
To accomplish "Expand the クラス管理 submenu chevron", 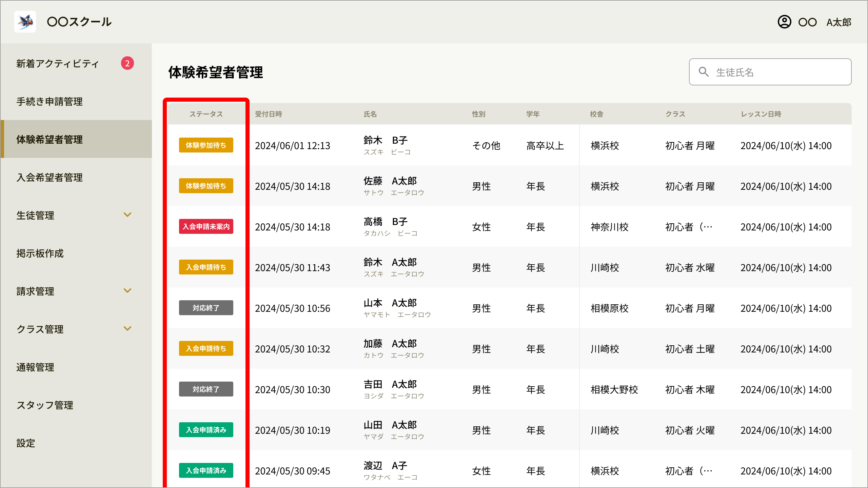I will click(x=127, y=329).
